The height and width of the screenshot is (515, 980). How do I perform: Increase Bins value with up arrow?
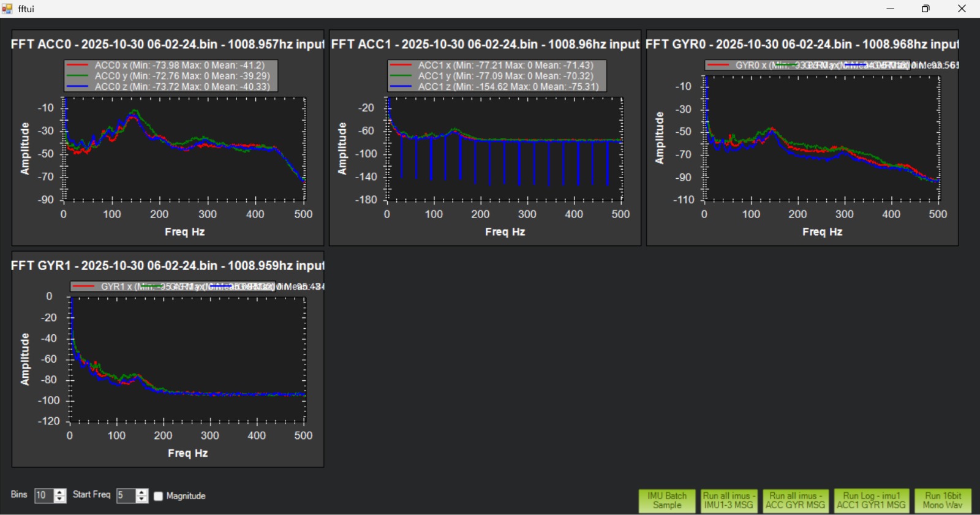point(60,492)
